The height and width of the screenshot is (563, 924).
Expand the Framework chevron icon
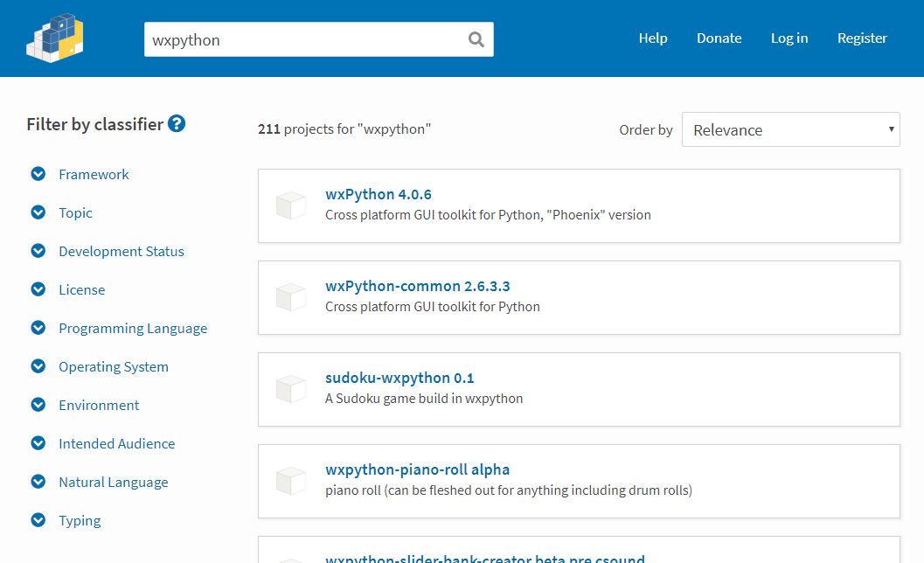[x=38, y=174]
